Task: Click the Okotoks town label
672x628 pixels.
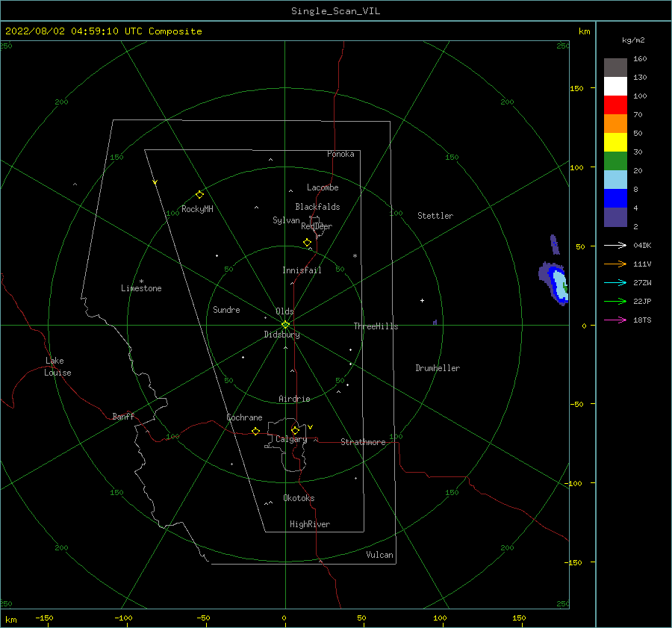Action: pos(299,498)
